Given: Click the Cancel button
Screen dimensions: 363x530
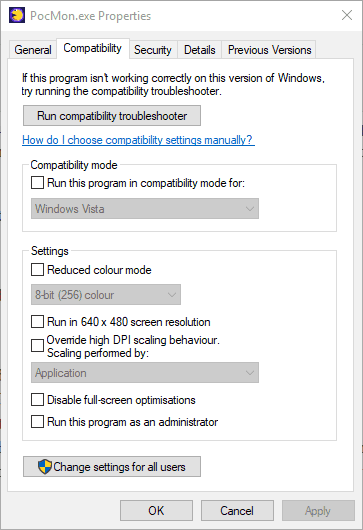Looking at the screenshot, I should click(237, 510).
